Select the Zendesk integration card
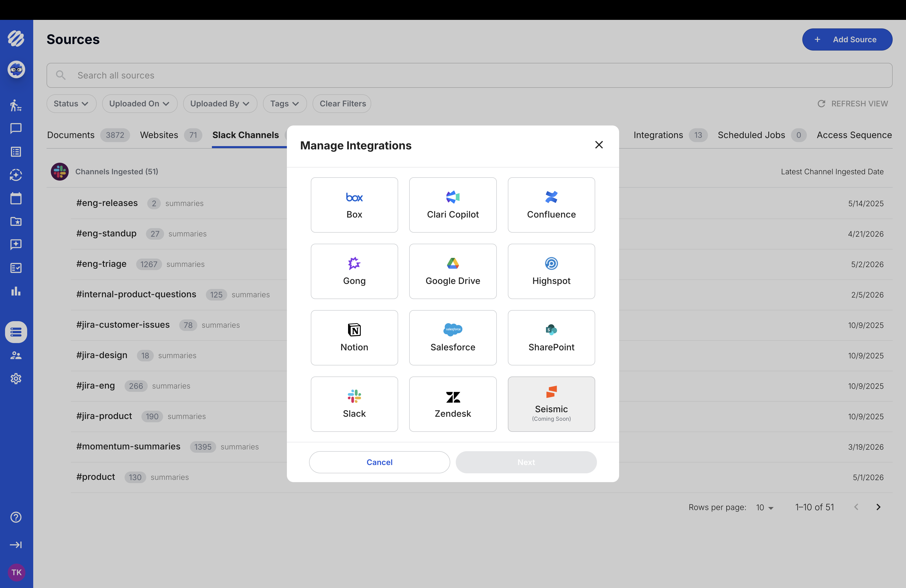 452,404
